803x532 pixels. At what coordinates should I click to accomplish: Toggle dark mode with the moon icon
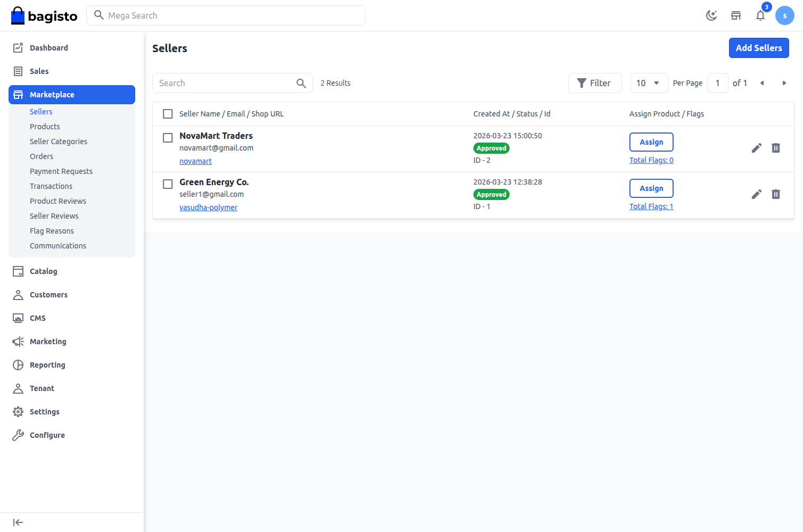click(711, 15)
